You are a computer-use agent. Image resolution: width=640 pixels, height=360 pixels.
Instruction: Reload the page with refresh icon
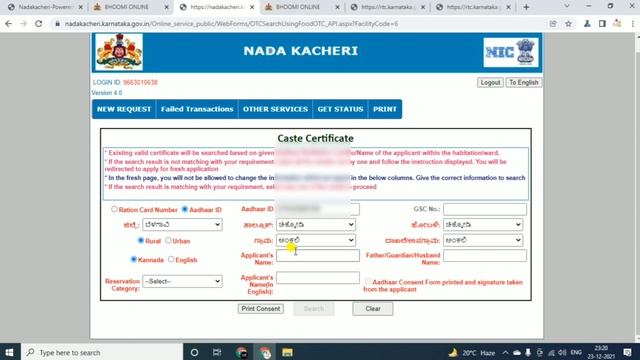click(39, 24)
